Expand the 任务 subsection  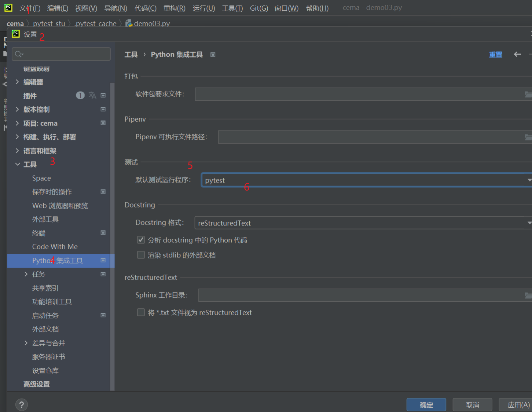tap(26, 274)
